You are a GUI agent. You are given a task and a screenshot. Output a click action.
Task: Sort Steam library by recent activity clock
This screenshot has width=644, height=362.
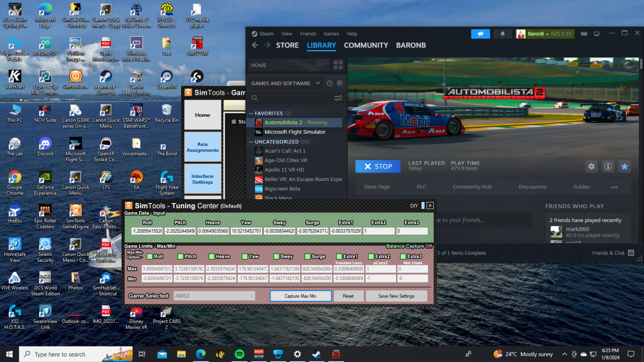click(330, 83)
